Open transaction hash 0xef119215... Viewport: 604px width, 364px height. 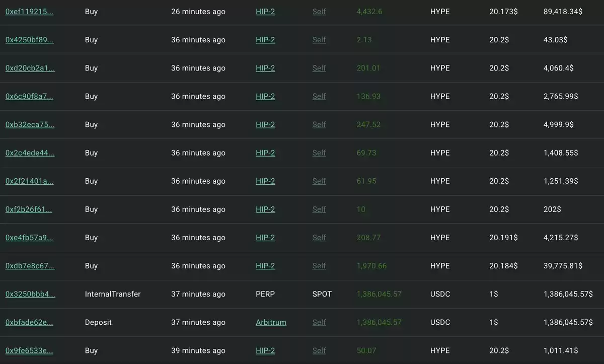click(x=29, y=12)
